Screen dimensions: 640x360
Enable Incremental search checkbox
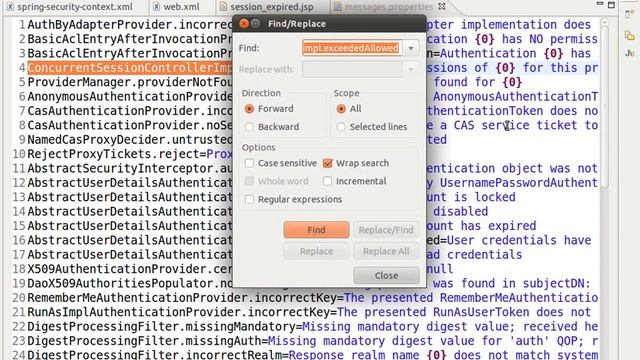327,181
